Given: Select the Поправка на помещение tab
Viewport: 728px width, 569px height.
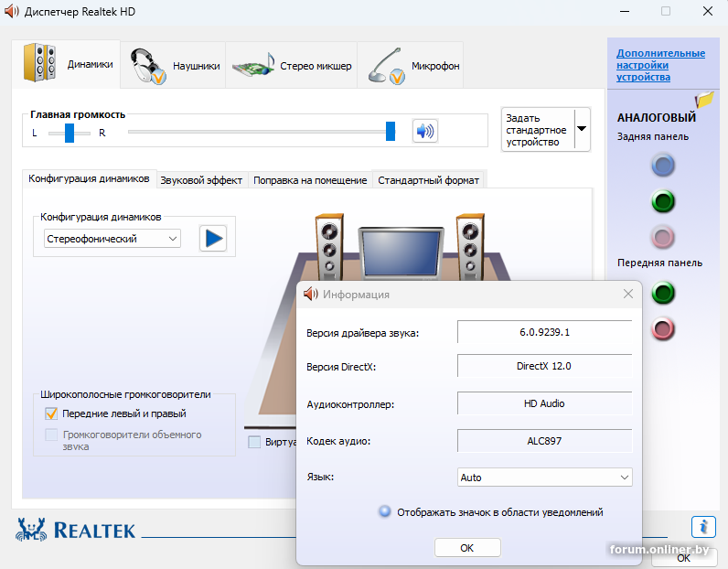Looking at the screenshot, I should tap(310, 180).
